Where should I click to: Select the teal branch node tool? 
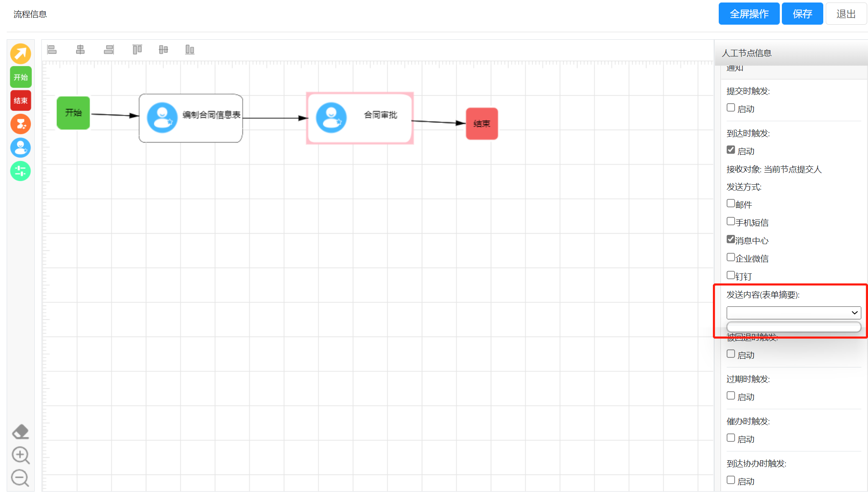tap(20, 171)
